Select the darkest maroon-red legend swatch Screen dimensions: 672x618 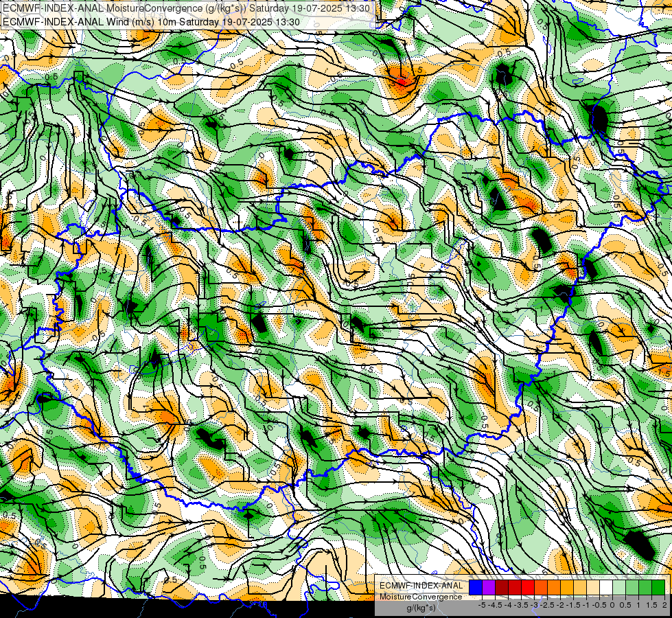(x=502, y=588)
